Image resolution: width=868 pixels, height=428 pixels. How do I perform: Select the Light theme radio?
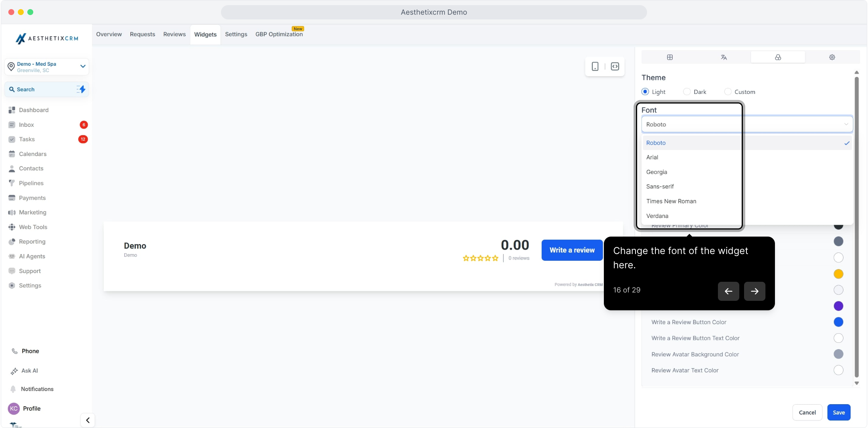645,92
